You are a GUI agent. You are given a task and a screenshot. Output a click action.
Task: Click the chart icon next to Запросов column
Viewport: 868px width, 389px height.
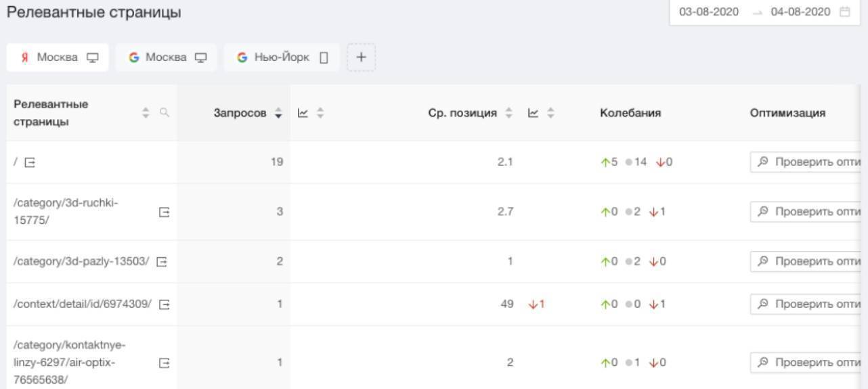[303, 114]
